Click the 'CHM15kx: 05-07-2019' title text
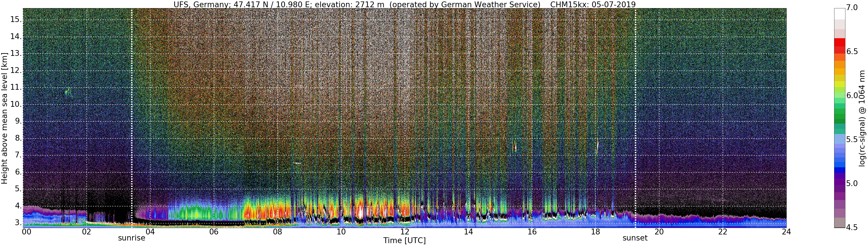The height and width of the screenshot is (246, 868). coord(593,4)
